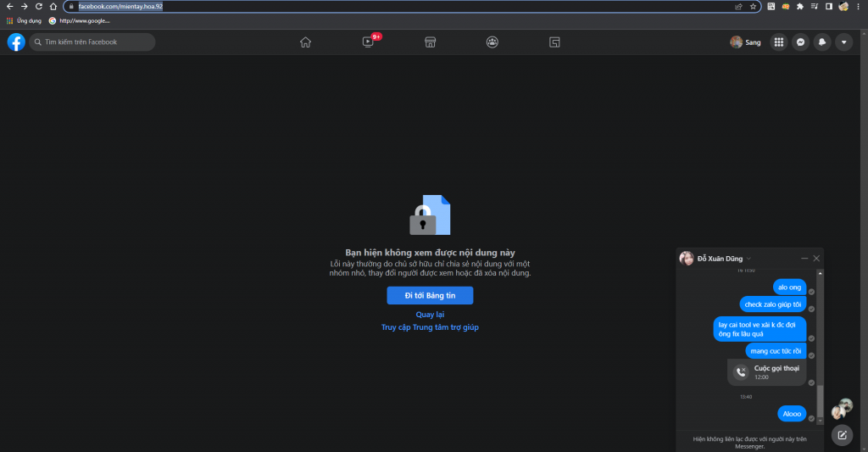This screenshot has width=868, height=452.
Task: Click the Facebook logo icon
Action: point(16,42)
